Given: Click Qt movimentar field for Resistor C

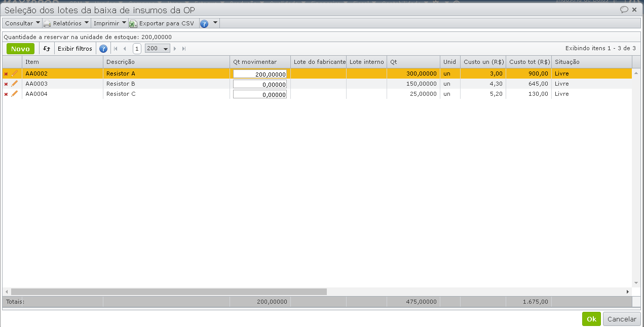Looking at the screenshot, I should click(x=260, y=94).
